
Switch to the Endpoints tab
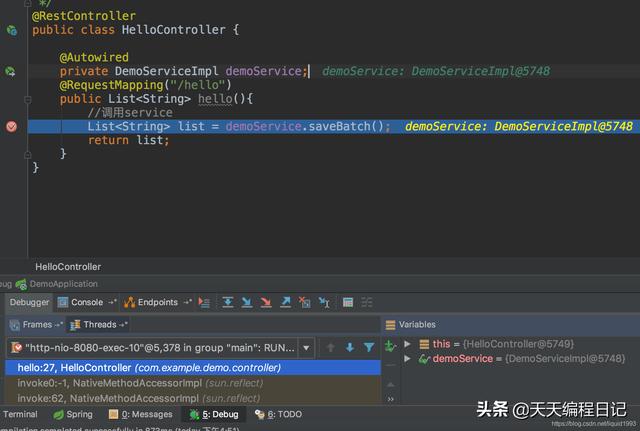click(x=157, y=302)
